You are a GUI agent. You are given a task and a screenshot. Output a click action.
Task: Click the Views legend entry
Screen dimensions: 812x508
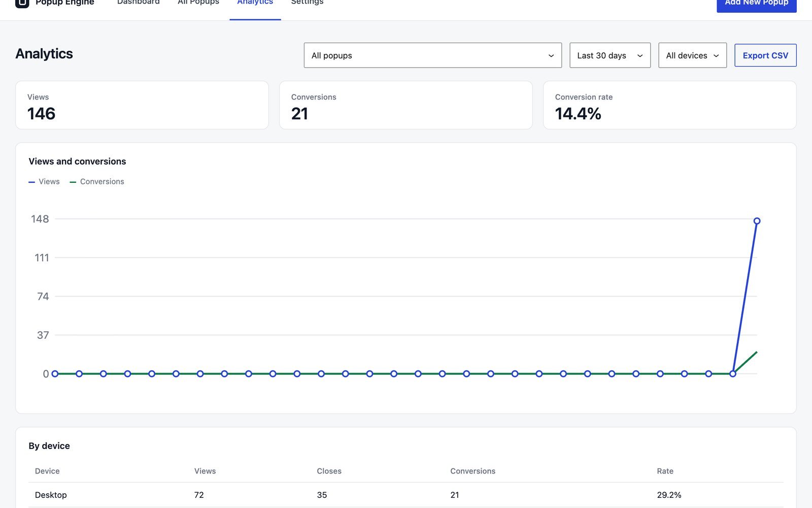(x=44, y=181)
